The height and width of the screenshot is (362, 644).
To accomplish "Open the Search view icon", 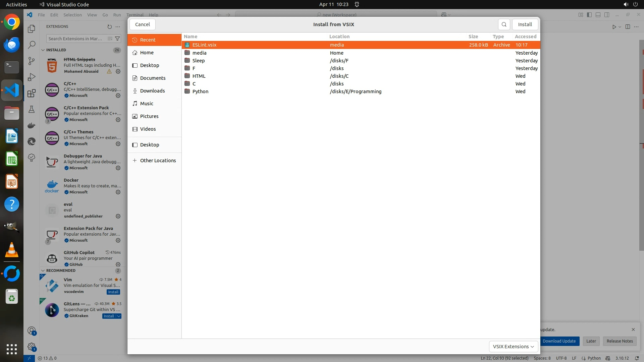I will pyautogui.click(x=32, y=45).
